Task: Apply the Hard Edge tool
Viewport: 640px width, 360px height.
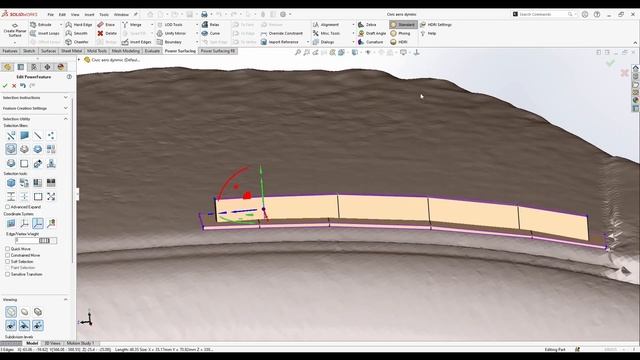Action: pos(79,24)
